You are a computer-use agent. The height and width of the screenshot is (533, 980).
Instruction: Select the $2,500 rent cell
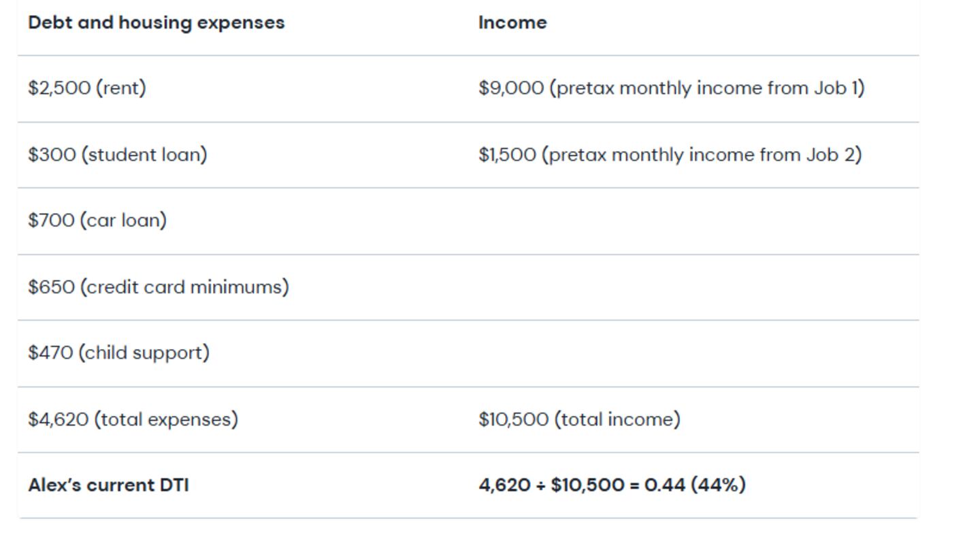coord(87,88)
